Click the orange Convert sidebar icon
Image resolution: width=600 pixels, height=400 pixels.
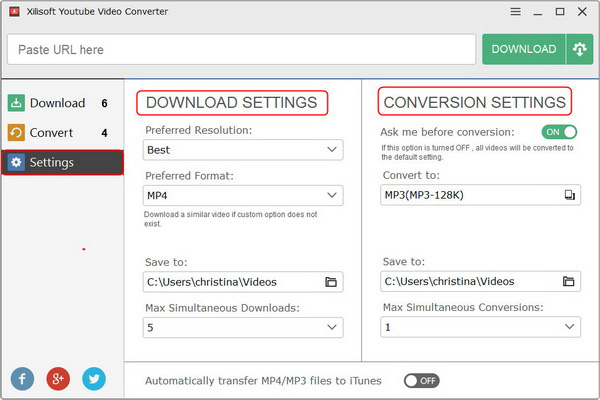[16, 132]
